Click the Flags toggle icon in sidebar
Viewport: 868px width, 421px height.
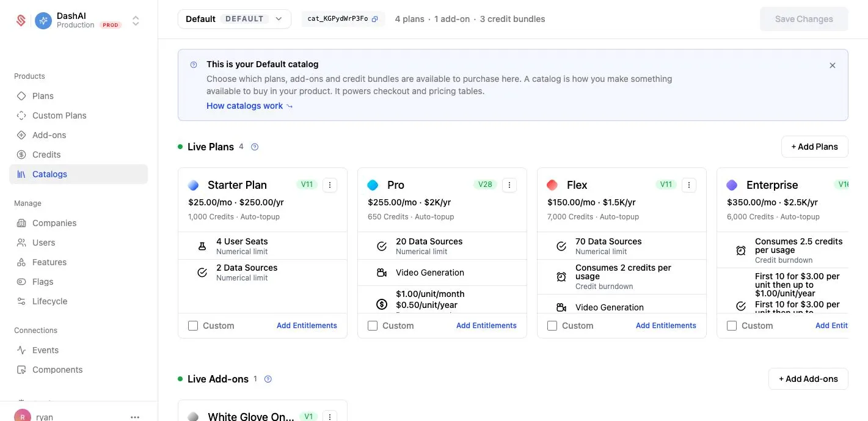click(21, 282)
